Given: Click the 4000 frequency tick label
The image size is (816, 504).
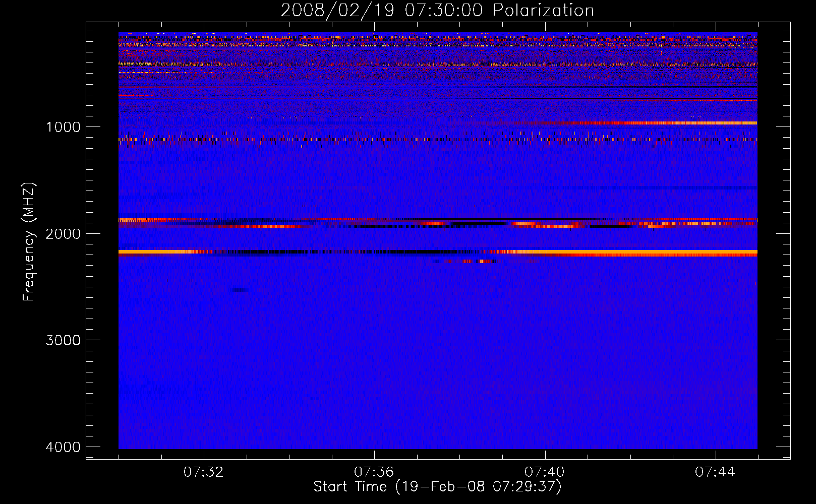Looking at the screenshot, I should [63, 447].
